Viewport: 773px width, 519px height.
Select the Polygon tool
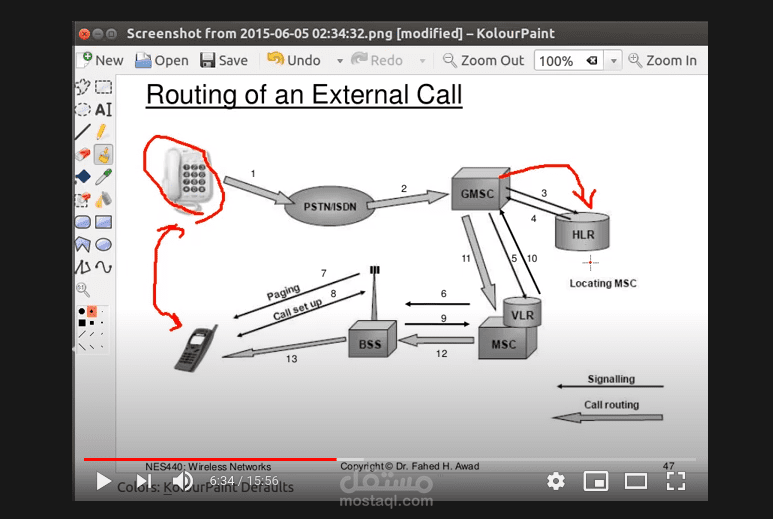(83, 244)
